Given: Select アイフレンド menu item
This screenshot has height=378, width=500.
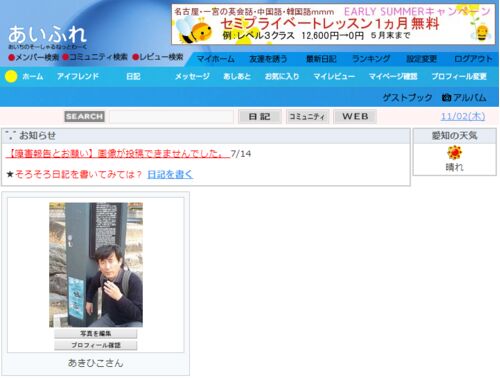Looking at the screenshot, I should coord(78,76).
